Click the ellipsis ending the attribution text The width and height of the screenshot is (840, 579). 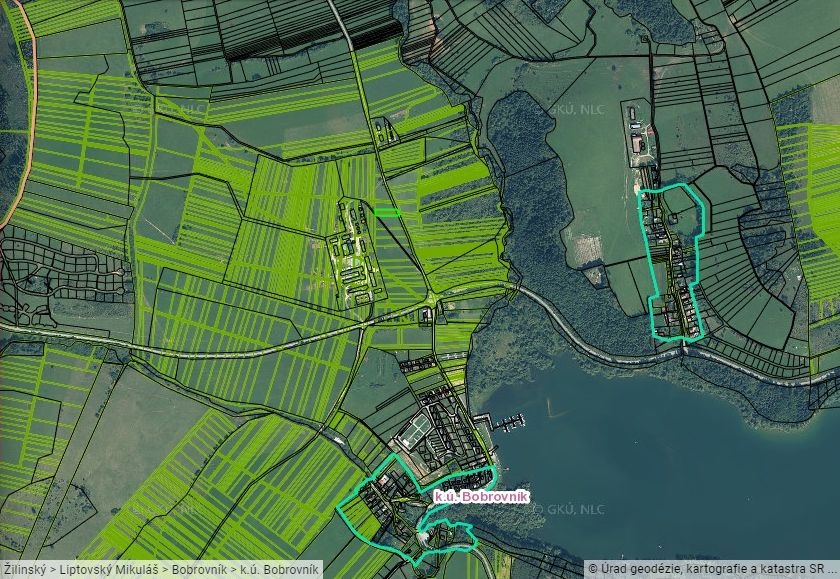(x=830, y=568)
